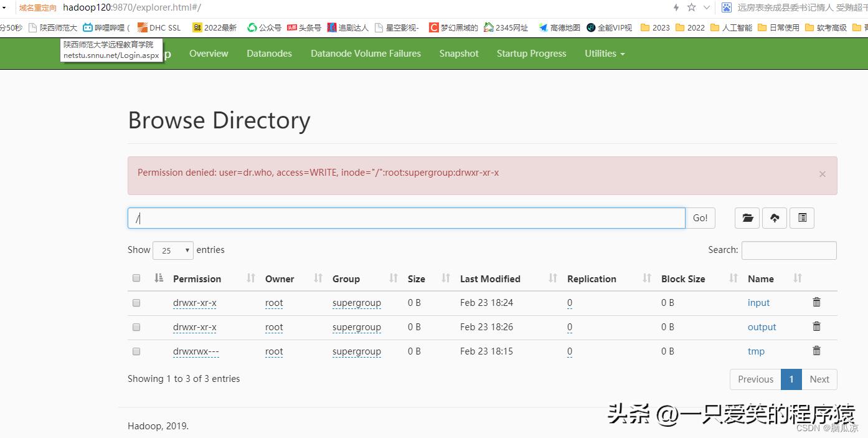
Task: Check the checkbox next to the input row
Action: pyautogui.click(x=136, y=303)
